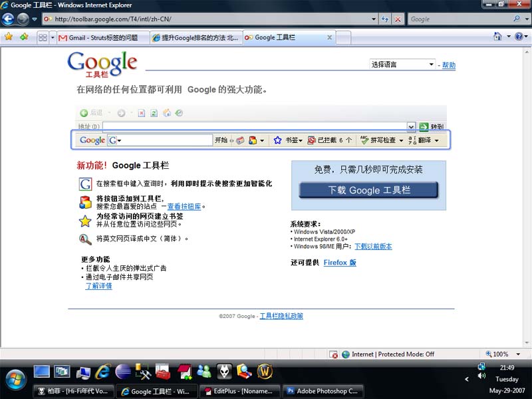This screenshot has width=532, height=399.
Task: Open the recent pages dropdown beside Forward
Action: click(x=35, y=19)
